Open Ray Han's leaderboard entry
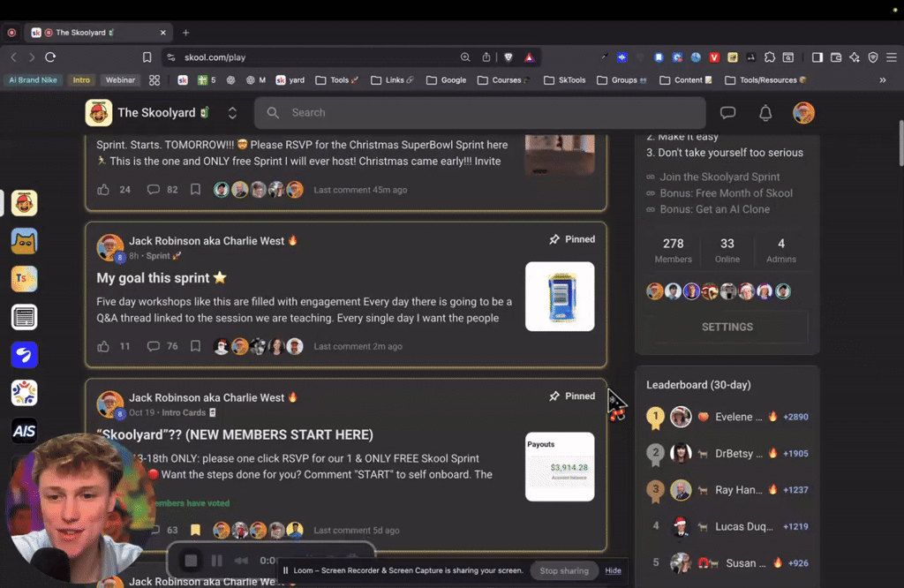 [727, 490]
